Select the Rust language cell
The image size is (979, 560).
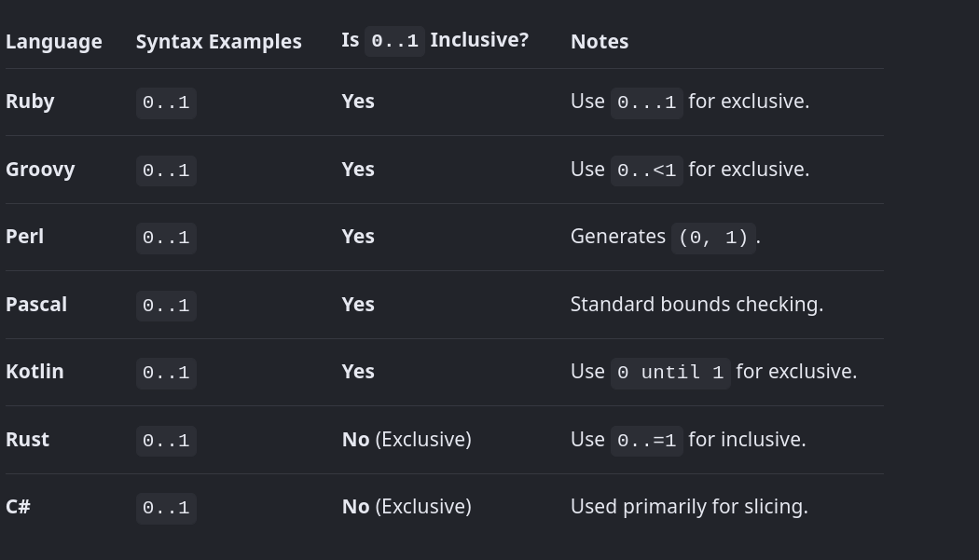tap(27, 440)
